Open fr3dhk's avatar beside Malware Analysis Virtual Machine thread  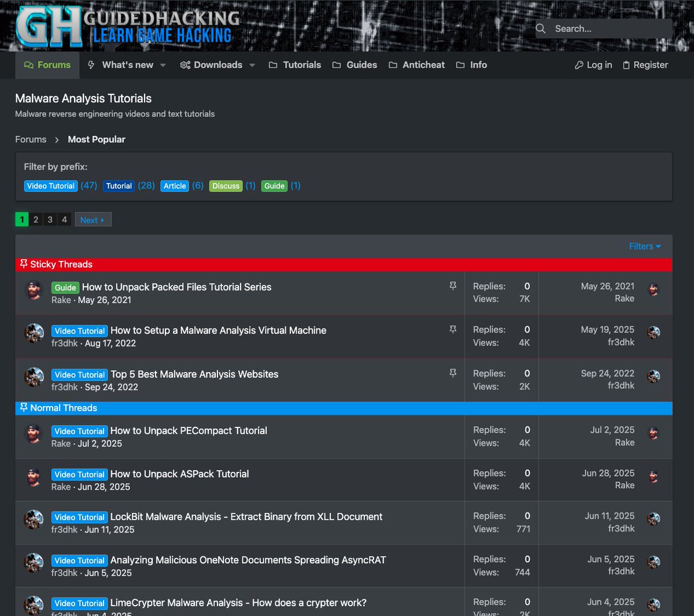pyautogui.click(x=34, y=334)
